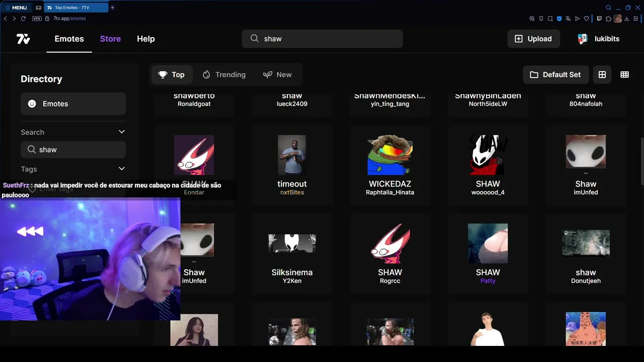This screenshot has width=644, height=362.
Task: Open the WICKEDAZ emote card
Action: pyautogui.click(x=390, y=165)
